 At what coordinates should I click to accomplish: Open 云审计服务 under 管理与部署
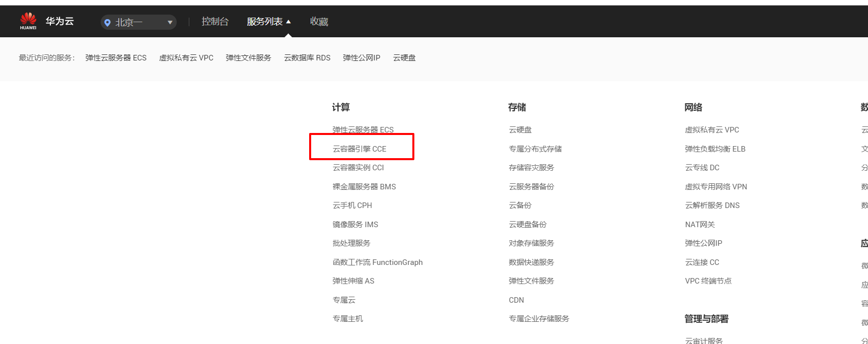[704, 340]
